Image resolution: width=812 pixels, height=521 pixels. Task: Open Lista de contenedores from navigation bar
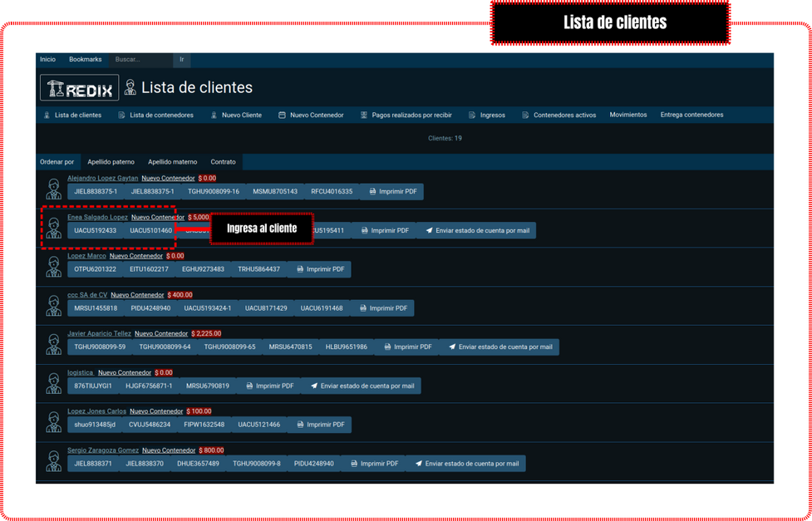click(156, 116)
